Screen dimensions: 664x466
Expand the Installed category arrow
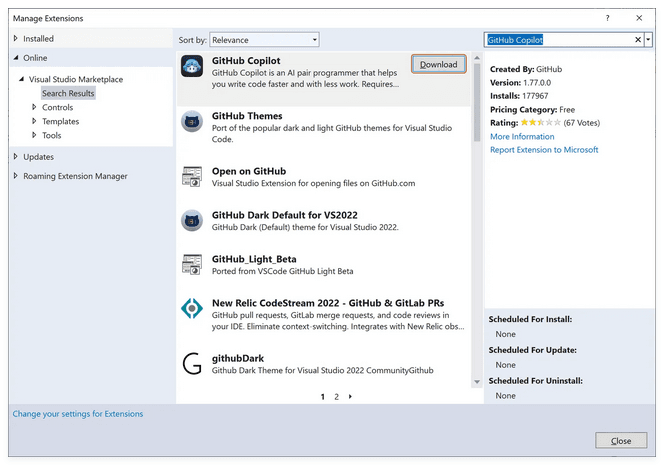pyautogui.click(x=16, y=38)
